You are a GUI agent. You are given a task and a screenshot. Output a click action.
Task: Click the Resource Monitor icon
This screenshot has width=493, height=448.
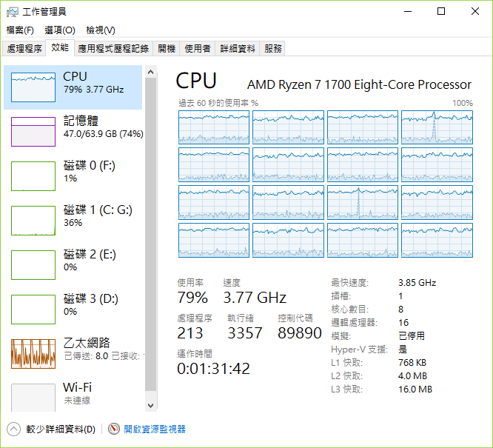coord(114,429)
